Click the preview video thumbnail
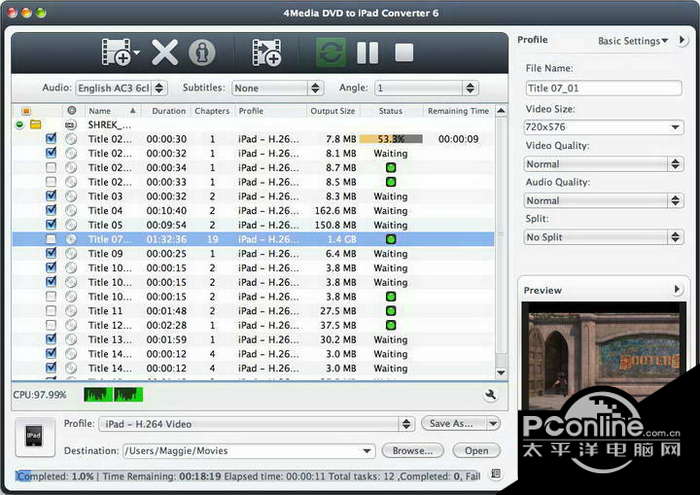This screenshot has width=700, height=495. click(604, 355)
